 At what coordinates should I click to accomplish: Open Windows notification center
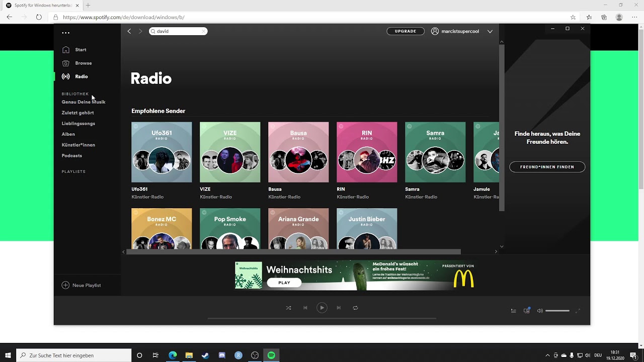(x=633, y=355)
